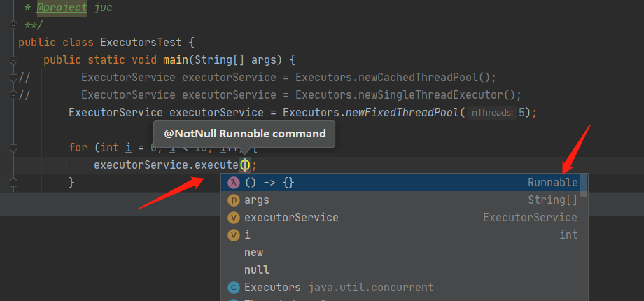Viewport: 644px width, 301px height.
Task: Pick the "Executors" java.util.concurrent class suggestion
Action: (x=404, y=288)
